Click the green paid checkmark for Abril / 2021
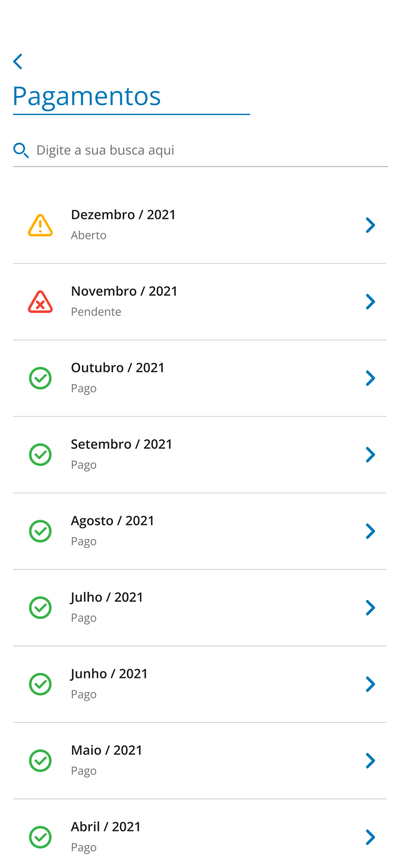The image size is (401, 868). [41, 837]
